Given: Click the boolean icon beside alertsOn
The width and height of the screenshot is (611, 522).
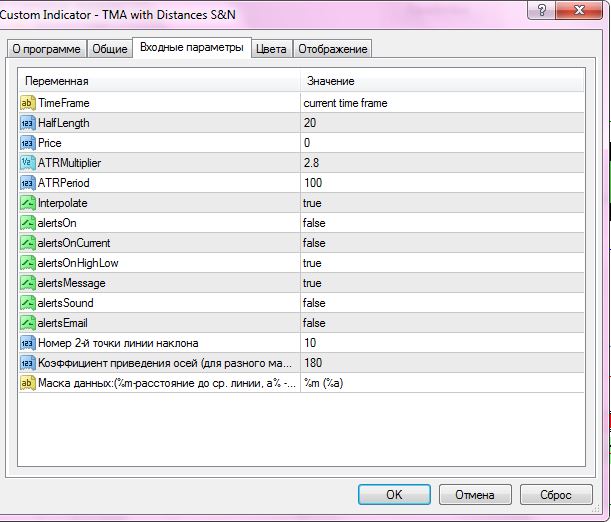Looking at the screenshot, I should click(x=27, y=223).
